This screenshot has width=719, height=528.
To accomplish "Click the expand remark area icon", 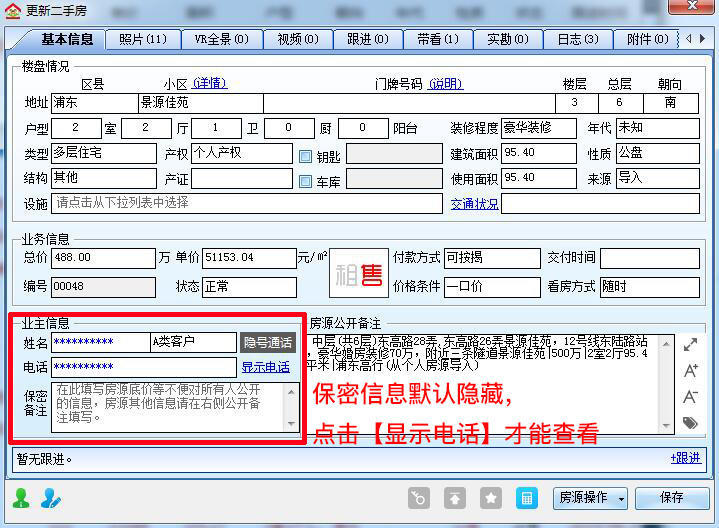I will pyautogui.click(x=690, y=345).
